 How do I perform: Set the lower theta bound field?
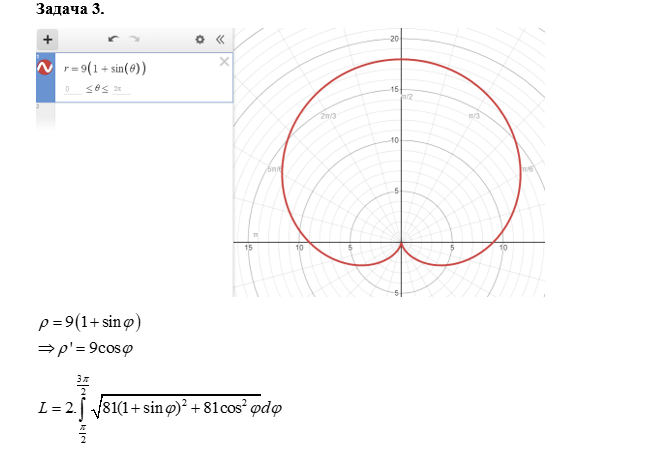[72, 89]
